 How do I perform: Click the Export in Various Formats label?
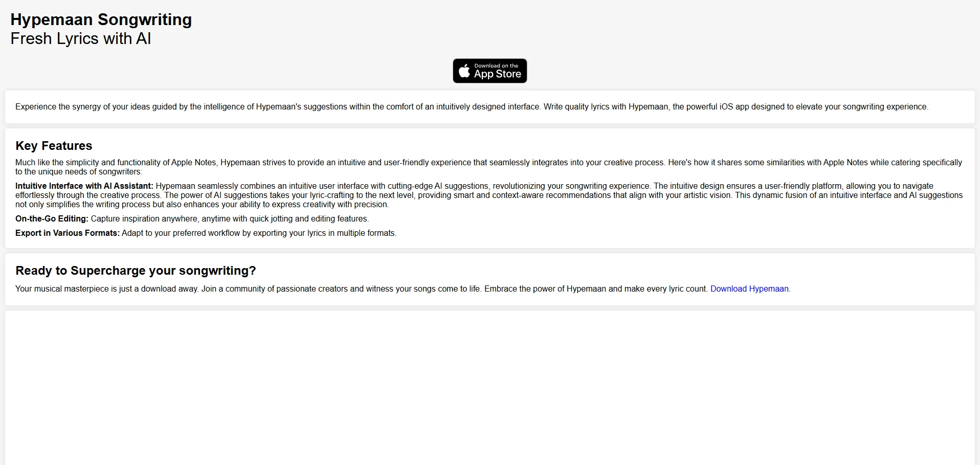pyautogui.click(x=68, y=233)
